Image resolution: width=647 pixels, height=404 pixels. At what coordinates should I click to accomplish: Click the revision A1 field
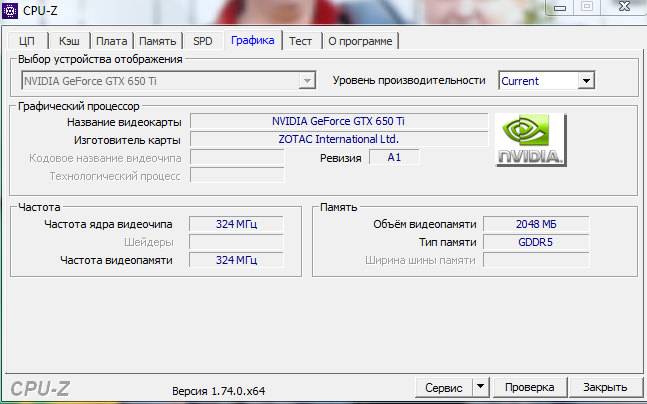[394, 157]
